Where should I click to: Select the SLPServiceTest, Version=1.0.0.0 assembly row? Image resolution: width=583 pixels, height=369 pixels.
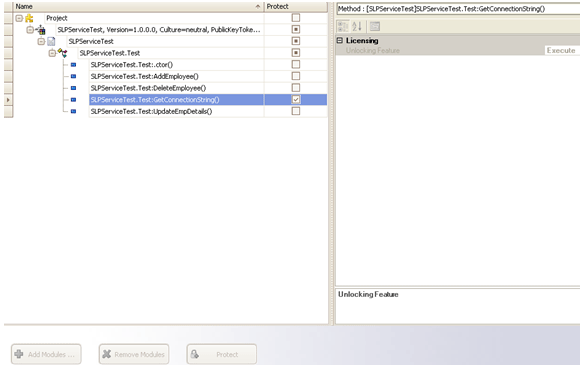pyautogui.click(x=159, y=30)
